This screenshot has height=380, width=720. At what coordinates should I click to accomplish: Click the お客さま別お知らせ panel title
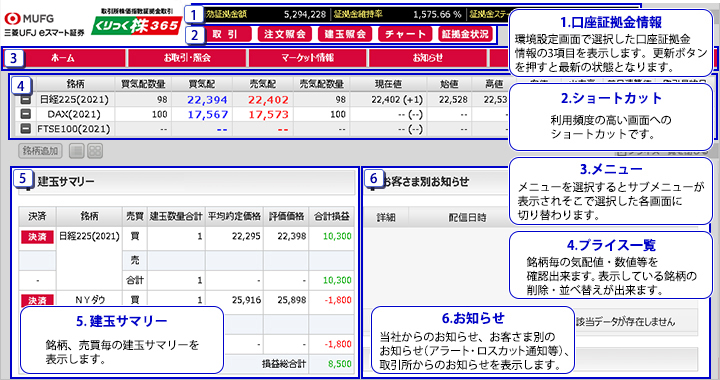pos(426,182)
